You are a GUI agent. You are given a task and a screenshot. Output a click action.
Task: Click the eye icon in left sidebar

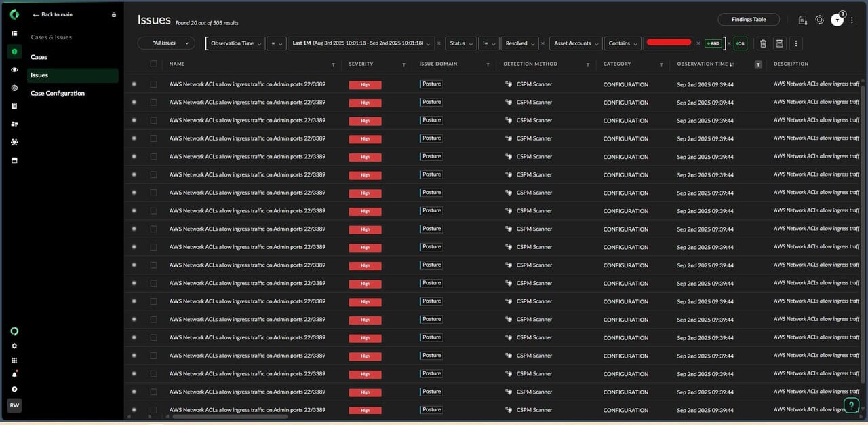(x=14, y=70)
